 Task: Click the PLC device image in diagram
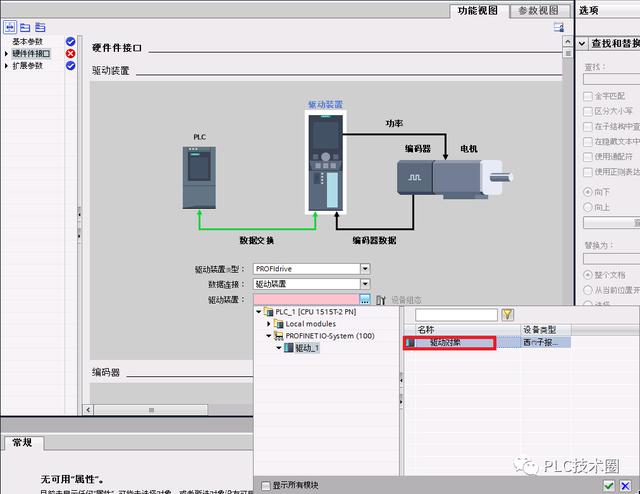click(198, 176)
